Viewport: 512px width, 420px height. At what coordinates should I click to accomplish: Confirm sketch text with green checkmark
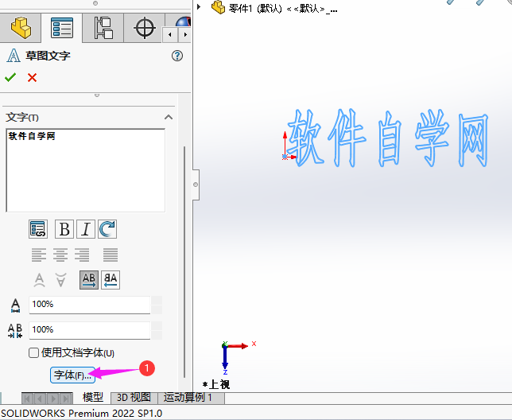(10, 77)
